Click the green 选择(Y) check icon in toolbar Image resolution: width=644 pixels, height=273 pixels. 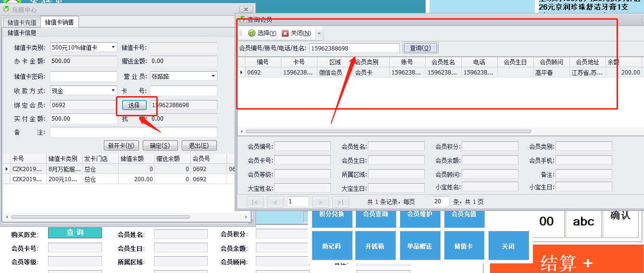tap(252, 33)
